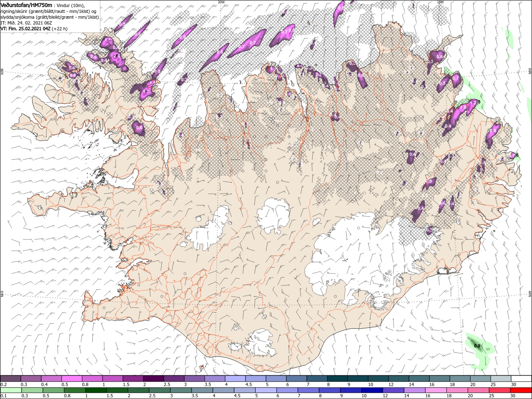Screen dimensions: 532x399
Task: Pick the light gray snow swatch labeled 25
Action: (x=501, y=379)
